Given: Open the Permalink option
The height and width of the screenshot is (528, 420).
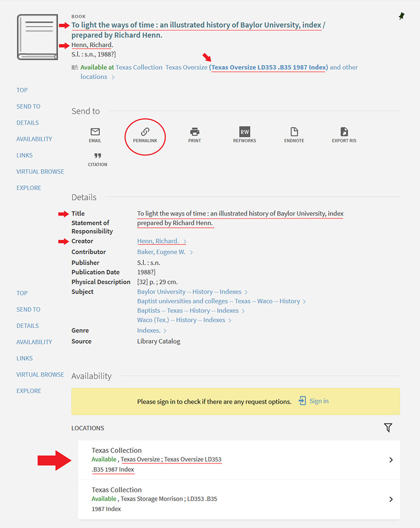Looking at the screenshot, I should (145, 135).
